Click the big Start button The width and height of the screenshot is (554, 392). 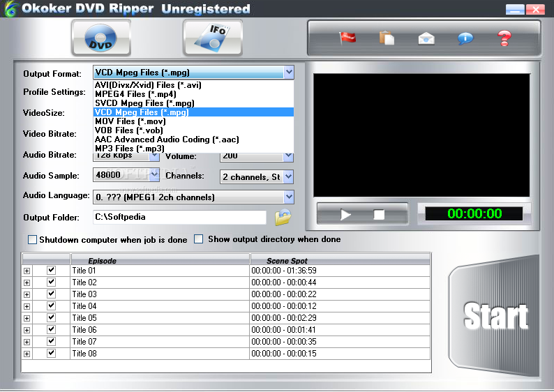(495, 315)
